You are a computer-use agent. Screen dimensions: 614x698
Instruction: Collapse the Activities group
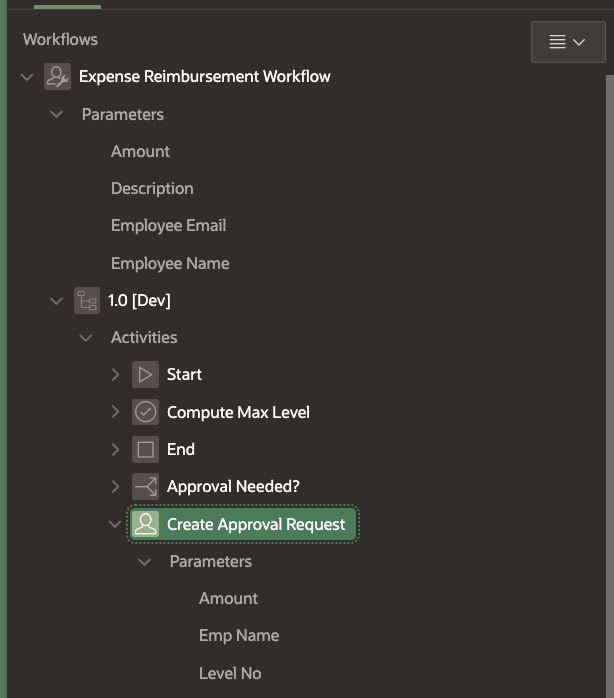(87, 338)
